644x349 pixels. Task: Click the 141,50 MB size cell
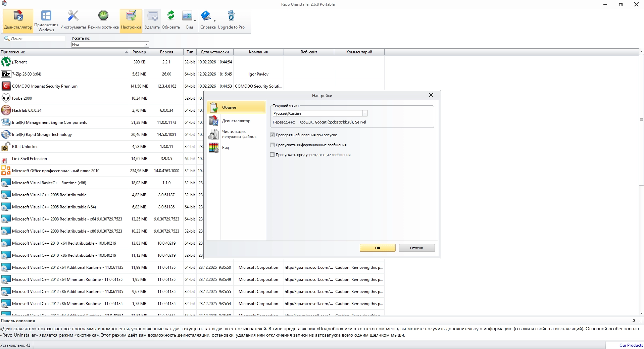point(139,86)
